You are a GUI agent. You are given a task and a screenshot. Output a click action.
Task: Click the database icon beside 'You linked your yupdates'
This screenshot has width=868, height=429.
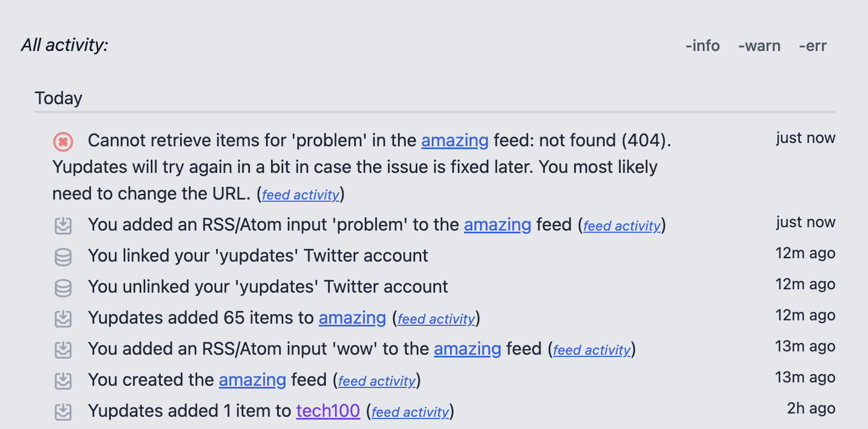(63, 257)
